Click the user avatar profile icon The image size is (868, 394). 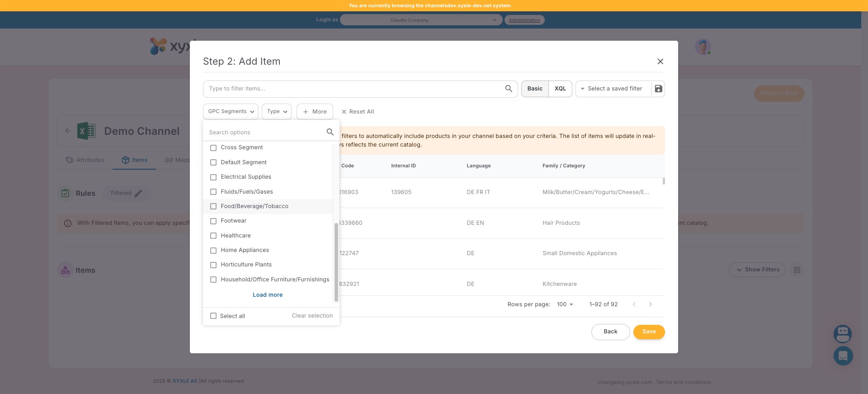click(702, 47)
